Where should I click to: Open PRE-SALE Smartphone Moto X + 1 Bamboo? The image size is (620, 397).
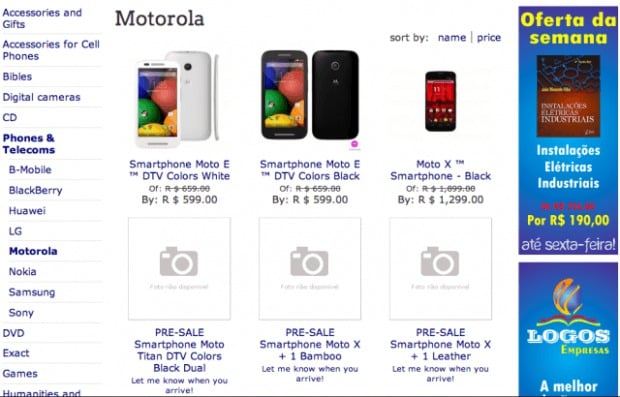pos(310,344)
